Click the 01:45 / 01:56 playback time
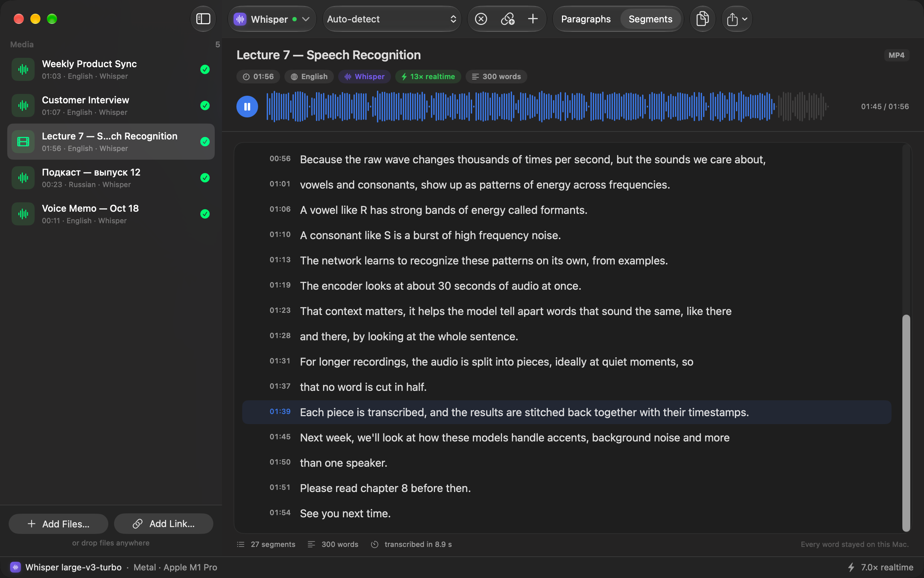This screenshot has height=578, width=924. (x=885, y=106)
